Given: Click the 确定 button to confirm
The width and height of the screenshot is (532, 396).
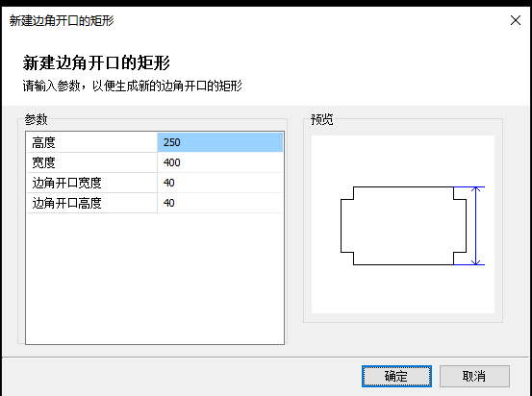Looking at the screenshot, I should [396, 376].
